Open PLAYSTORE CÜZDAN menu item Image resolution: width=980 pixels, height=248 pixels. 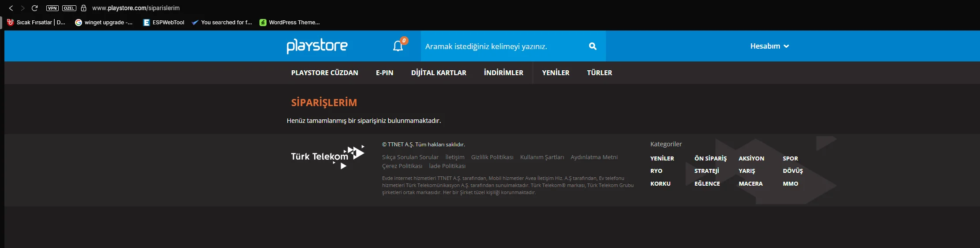tap(325, 72)
